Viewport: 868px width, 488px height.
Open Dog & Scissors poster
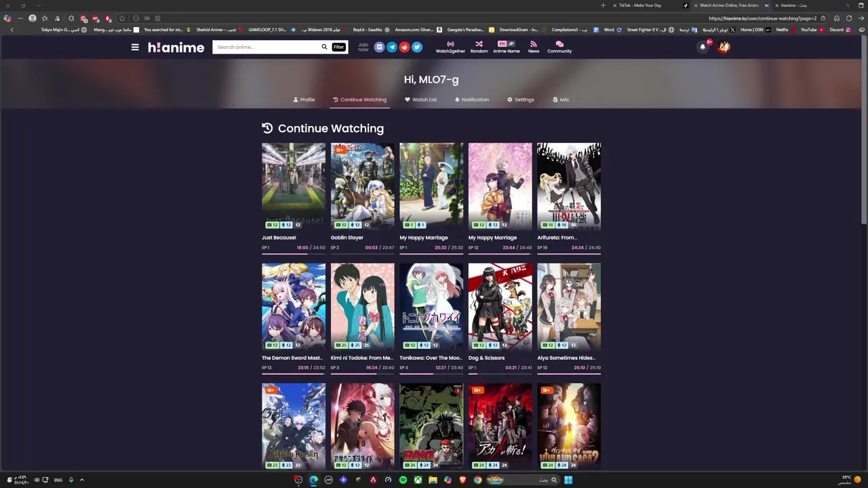(x=500, y=306)
